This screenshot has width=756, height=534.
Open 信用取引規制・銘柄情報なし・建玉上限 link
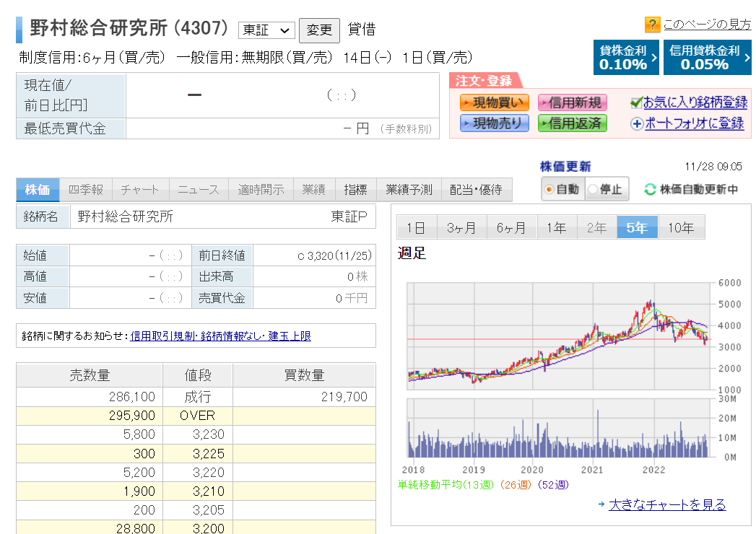(x=220, y=336)
